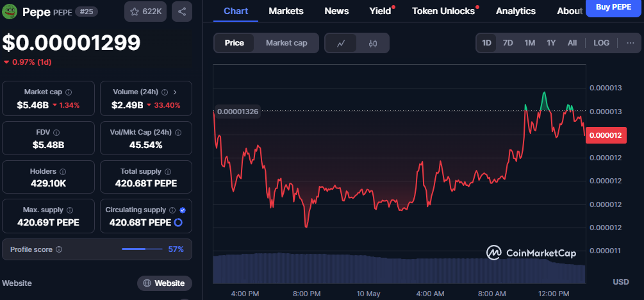Toggle LOG scale on chart

[x=601, y=43]
